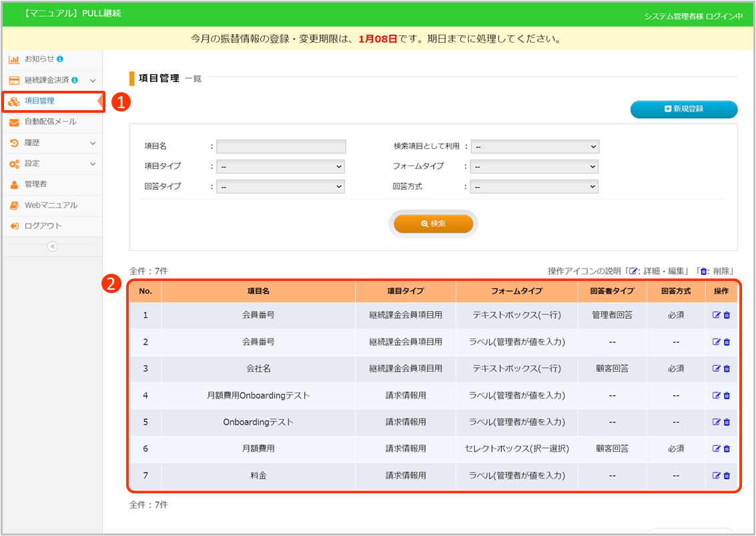Delete the 月額費用Onboardingテスト item
This screenshot has width=756, height=536.
click(727, 395)
